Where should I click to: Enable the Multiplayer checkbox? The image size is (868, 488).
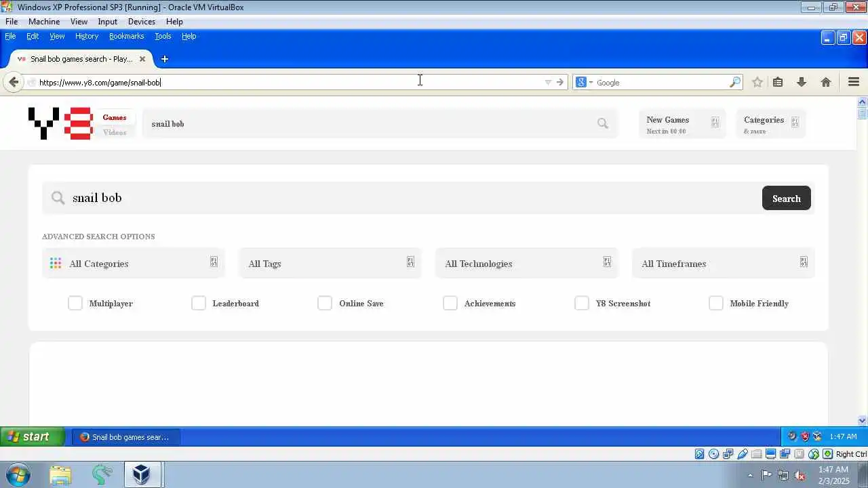(75, 303)
